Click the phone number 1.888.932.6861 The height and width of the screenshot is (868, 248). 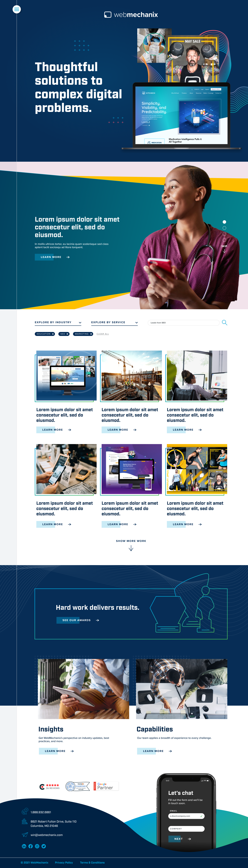41,812
